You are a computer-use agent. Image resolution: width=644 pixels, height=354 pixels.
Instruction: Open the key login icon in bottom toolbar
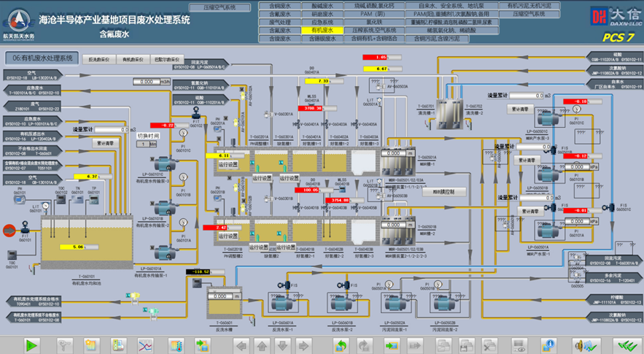[64, 345]
